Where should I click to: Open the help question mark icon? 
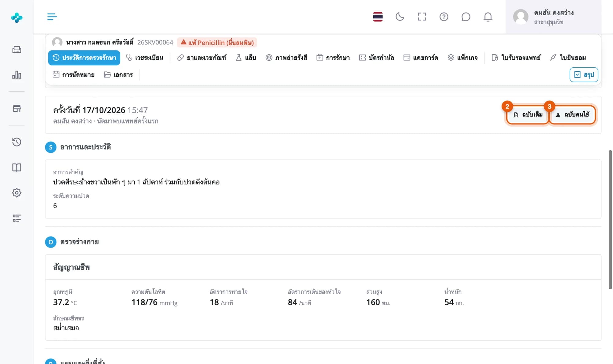[444, 17]
